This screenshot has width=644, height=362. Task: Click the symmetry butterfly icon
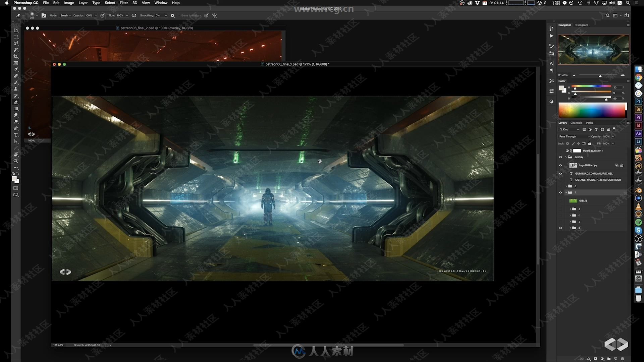pos(215,15)
